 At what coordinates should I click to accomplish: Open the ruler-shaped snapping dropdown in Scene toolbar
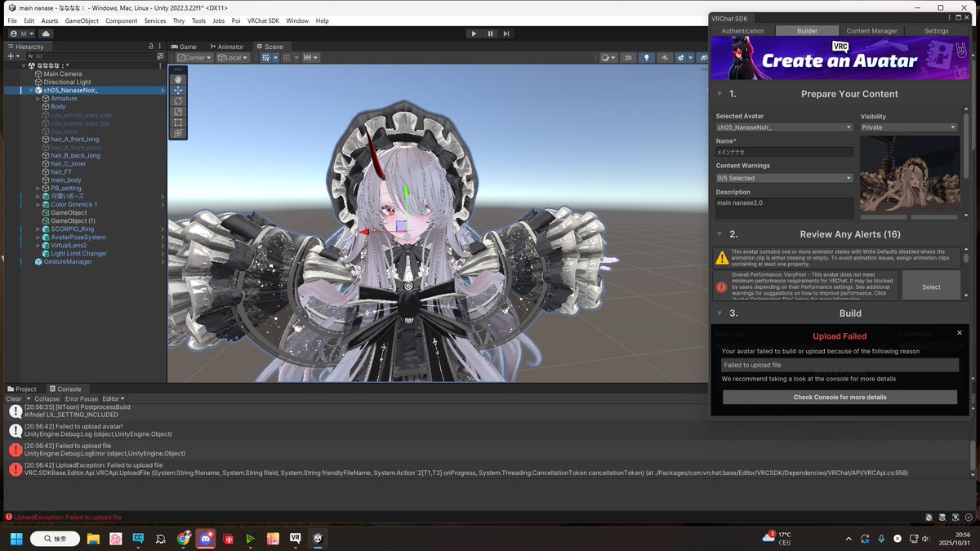point(310,58)
